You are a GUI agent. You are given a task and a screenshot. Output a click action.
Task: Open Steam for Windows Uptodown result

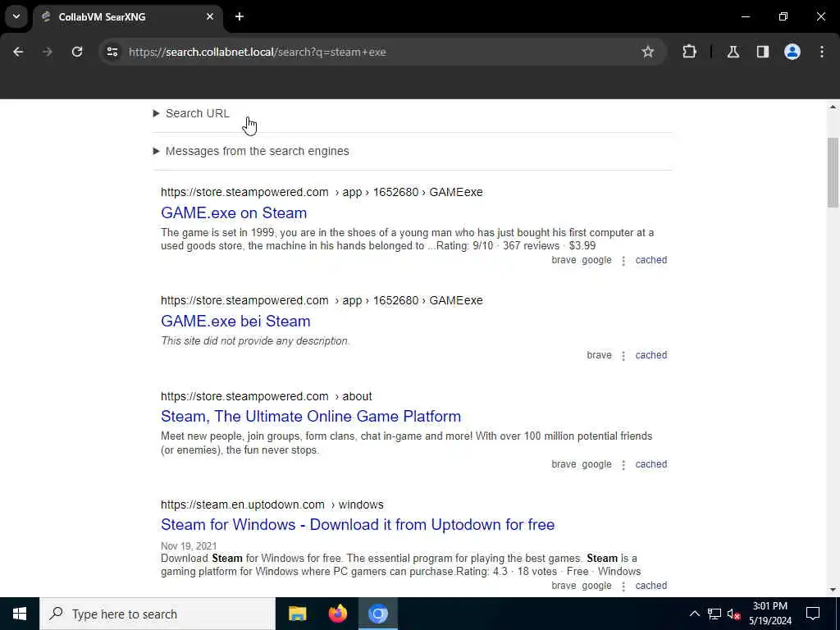click(x=358, y=524)
